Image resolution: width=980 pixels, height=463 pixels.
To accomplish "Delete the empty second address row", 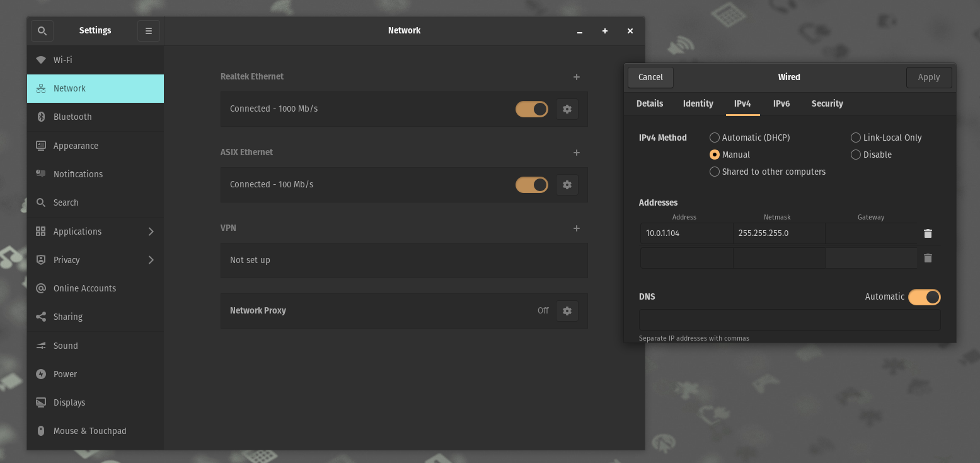I will coord(928,258).
